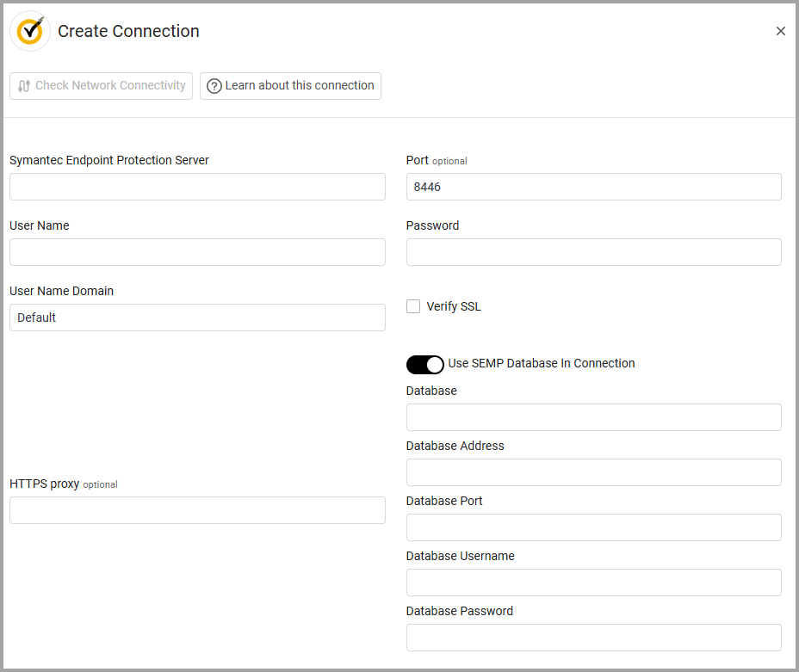The image size is (799, 672).
Task: Select the Port field showing 8446
Action: [x=593, y=187]
